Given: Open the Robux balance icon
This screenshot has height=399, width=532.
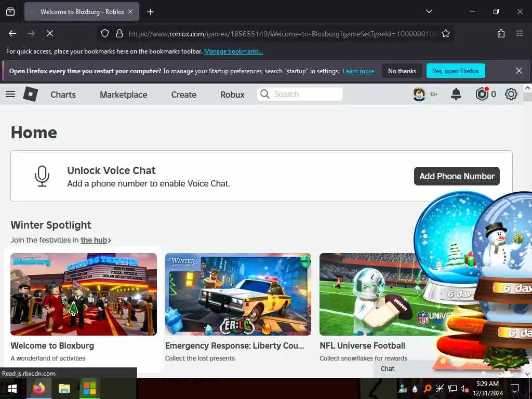Looking at the screenshot, I should point(482,94).
